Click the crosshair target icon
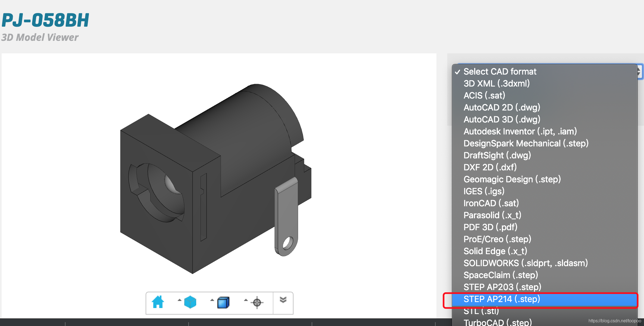Viewport: 644px width, 326px height. [x=257, y=303]
